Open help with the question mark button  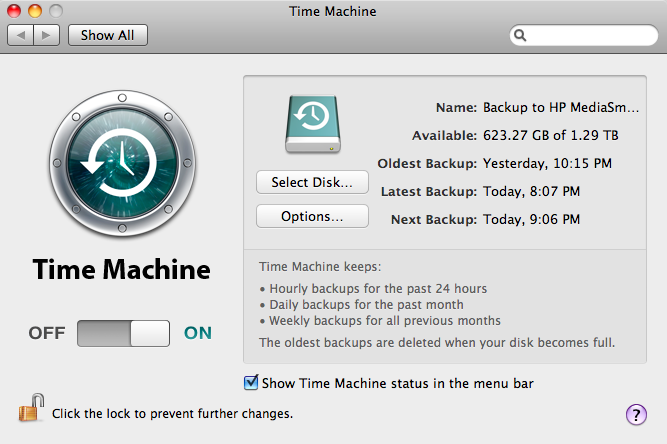tap(636, 415)
